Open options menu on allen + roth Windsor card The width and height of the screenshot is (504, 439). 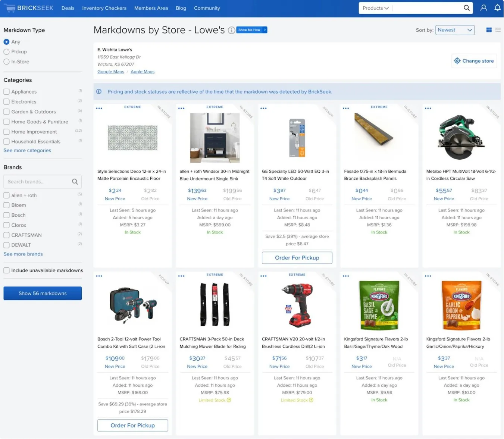(x=181, y=108)
